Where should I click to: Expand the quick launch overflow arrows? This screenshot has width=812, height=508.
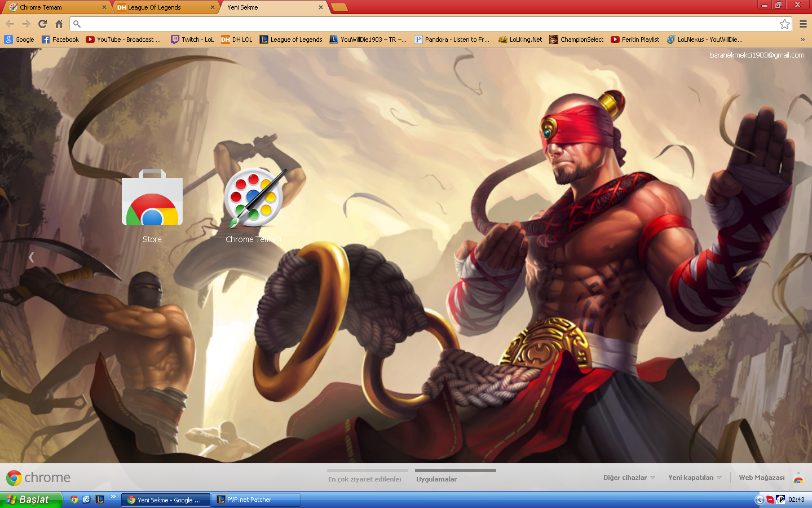pos(113,497)
